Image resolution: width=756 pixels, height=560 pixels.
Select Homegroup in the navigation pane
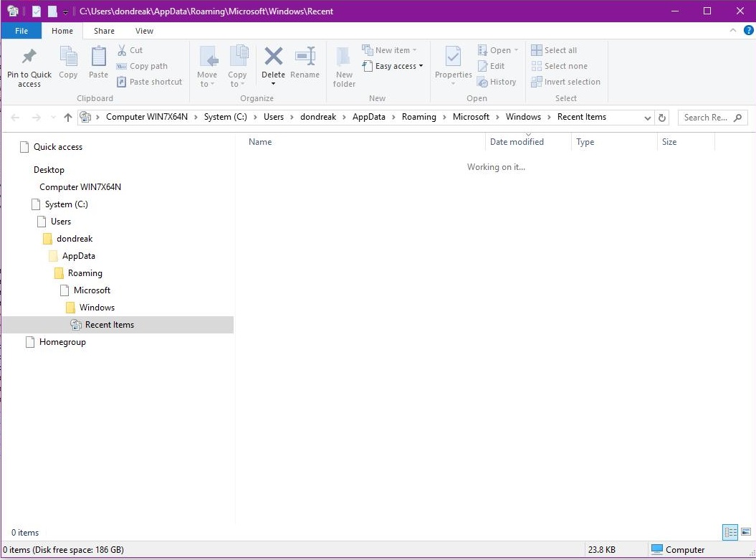click(62, 342)
